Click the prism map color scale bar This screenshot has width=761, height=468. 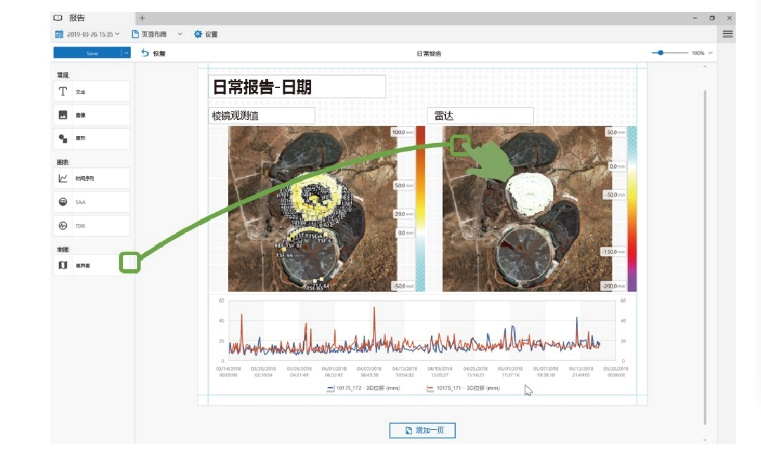tap(420, 209)
